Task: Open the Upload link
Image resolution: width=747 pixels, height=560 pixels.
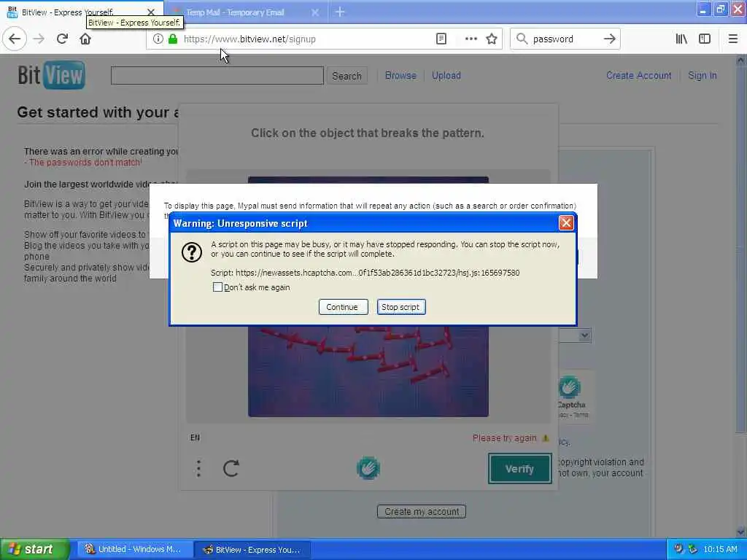Action: tap(446, 75)
